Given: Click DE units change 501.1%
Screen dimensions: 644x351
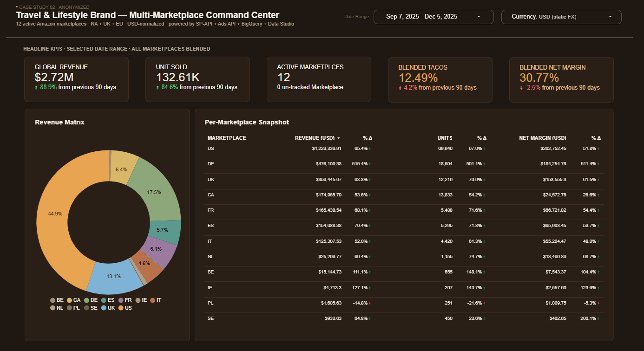Looking at the screenshot, I should [475, 164].
